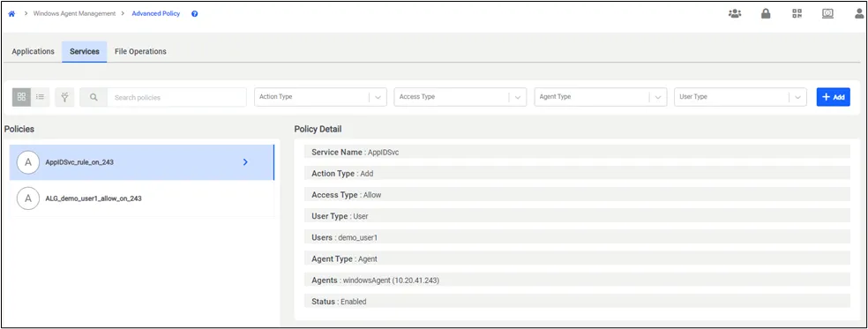868x329 pixels.
Task: Click avatar circle of AppIDSvc_rule_on_243
Action: tap(28, 162)
